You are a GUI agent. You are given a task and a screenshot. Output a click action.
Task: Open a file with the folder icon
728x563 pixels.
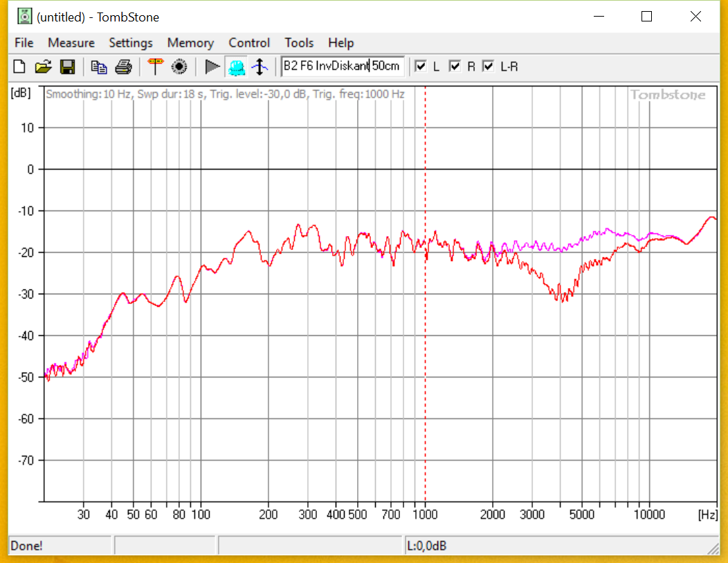43,67
